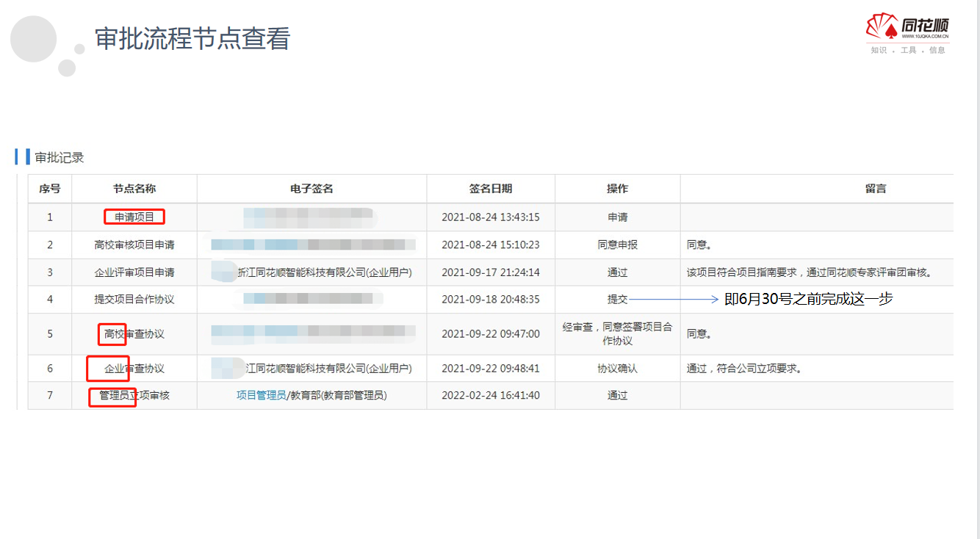Click the 协议确认 operation cell

[617, 369]
